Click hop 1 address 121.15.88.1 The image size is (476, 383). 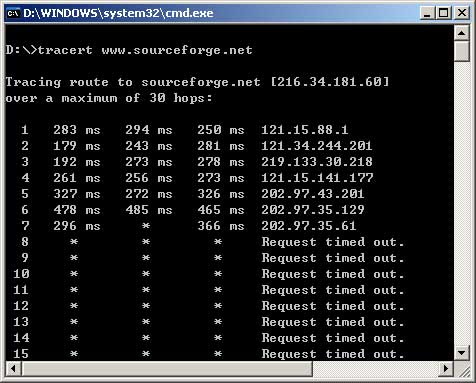pyautogui.click(x=305, y=130)
